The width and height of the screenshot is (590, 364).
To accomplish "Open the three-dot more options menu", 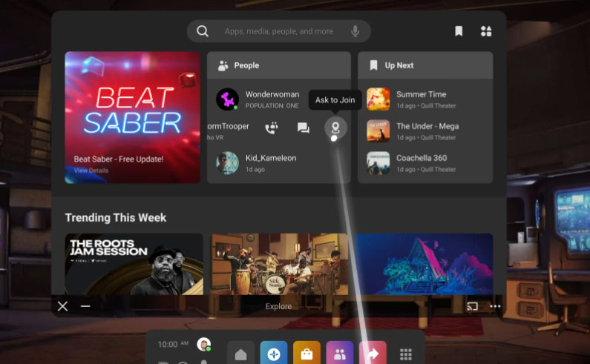I will tap(495, 306).
